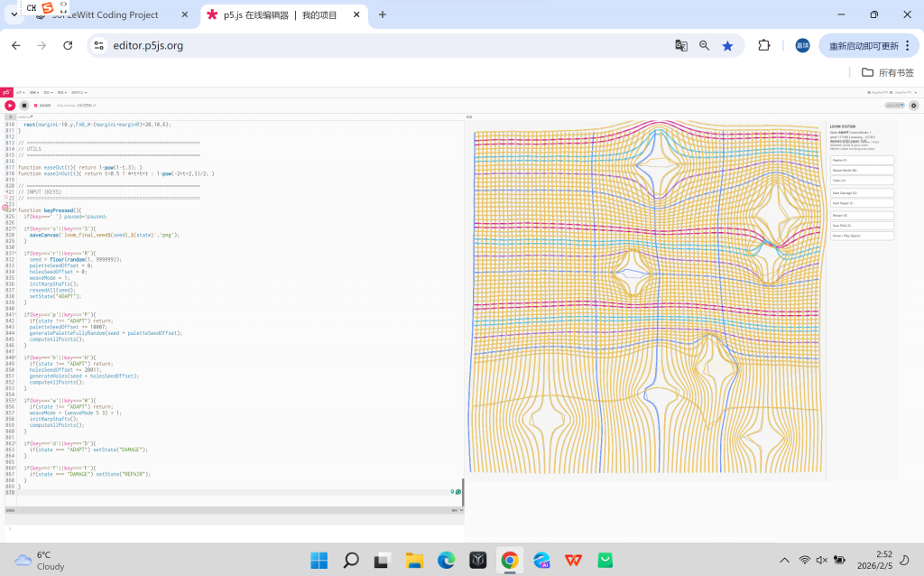The image size is (924, 576).
Task: Click the Google Translate icon
Action: (681, 45)
